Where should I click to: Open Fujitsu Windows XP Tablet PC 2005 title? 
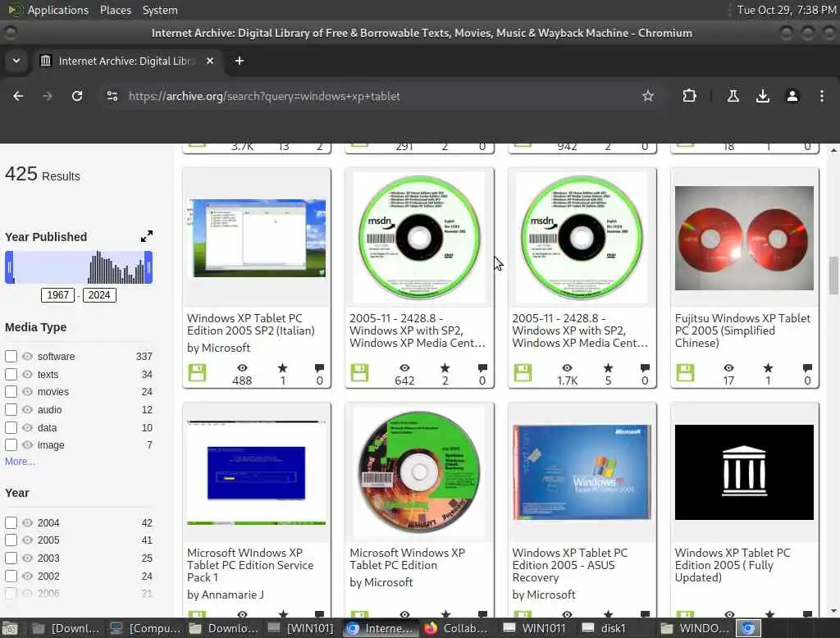742,330
